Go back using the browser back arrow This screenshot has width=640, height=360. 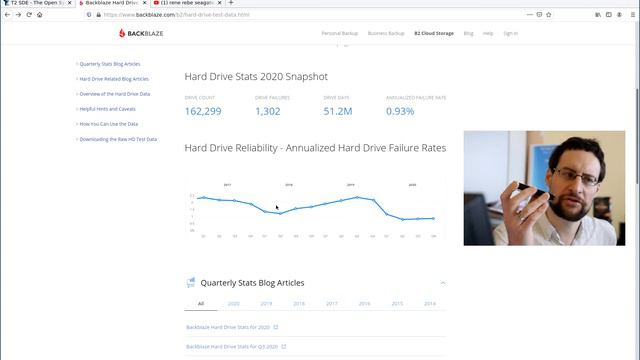7,15
